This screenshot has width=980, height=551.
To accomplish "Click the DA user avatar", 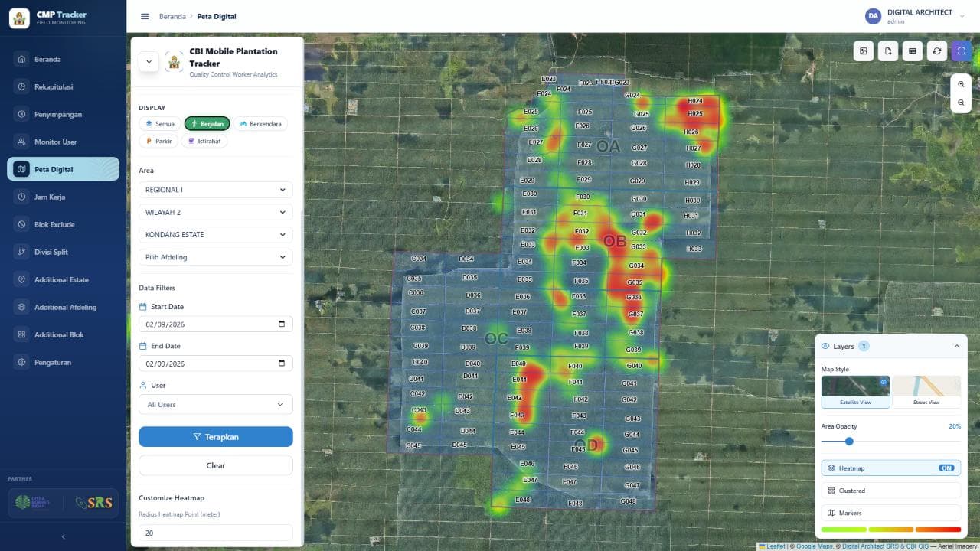I will (873, 16).
